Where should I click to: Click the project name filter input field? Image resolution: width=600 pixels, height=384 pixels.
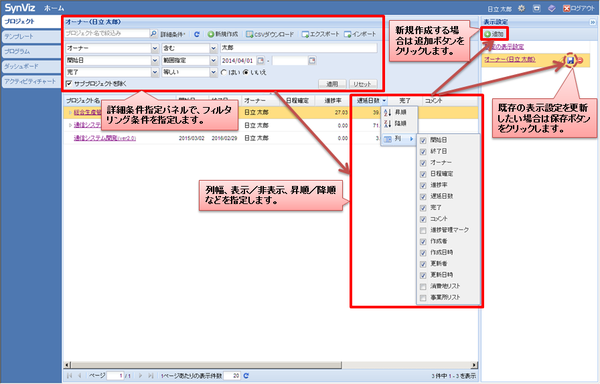[107, 34]
